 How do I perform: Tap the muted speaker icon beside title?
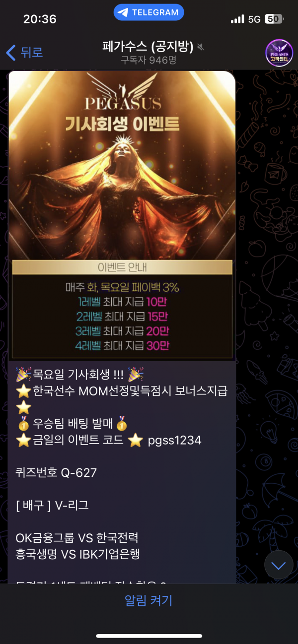[x=201, y=47]
